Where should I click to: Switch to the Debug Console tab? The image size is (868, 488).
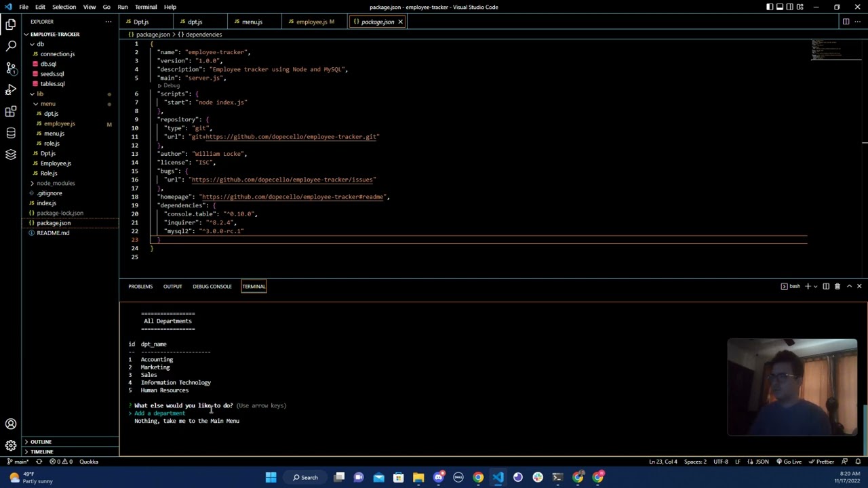point(212,286)
